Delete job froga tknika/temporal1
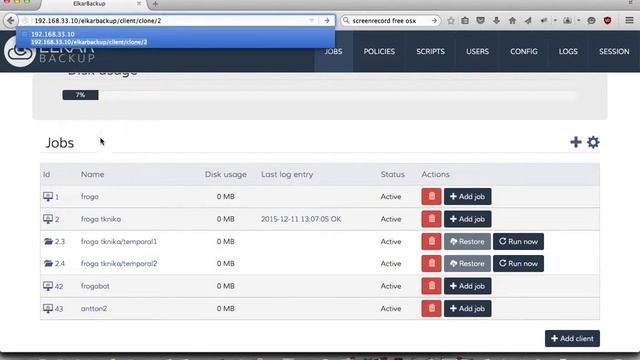Image resolution: width=640 pixels, height=360 pixels. click(431, 241)
